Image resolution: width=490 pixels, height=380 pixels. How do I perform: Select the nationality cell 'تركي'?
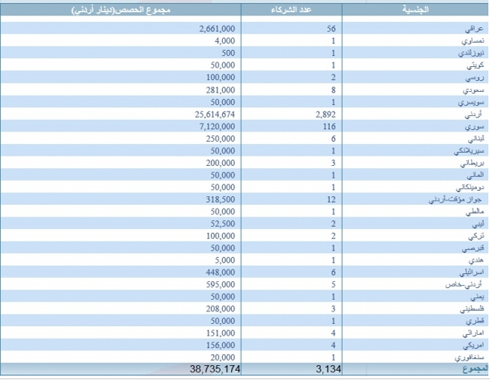pos(476,236)
